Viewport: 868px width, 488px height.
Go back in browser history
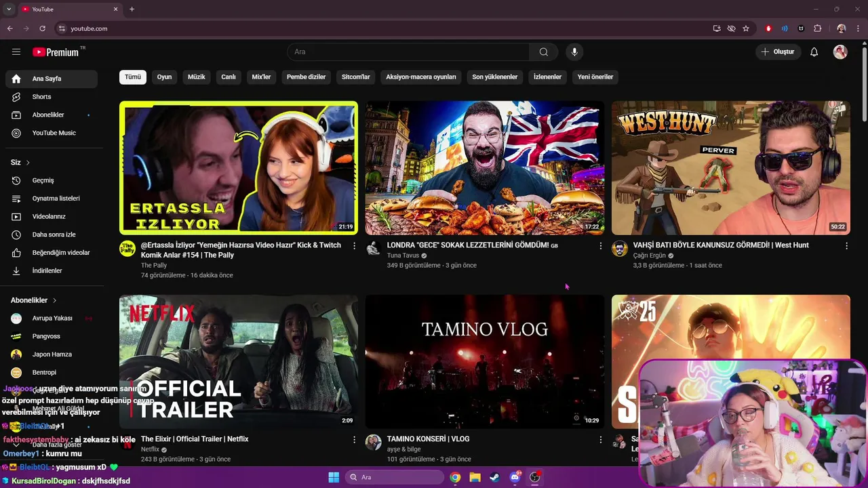pos(10,28)
